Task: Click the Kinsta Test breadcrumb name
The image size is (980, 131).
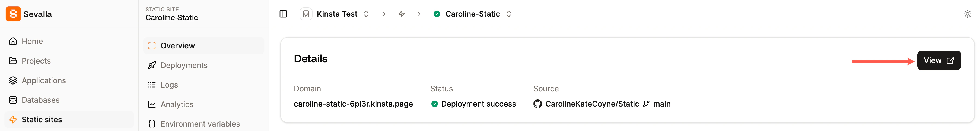Action: pos(337,14)
